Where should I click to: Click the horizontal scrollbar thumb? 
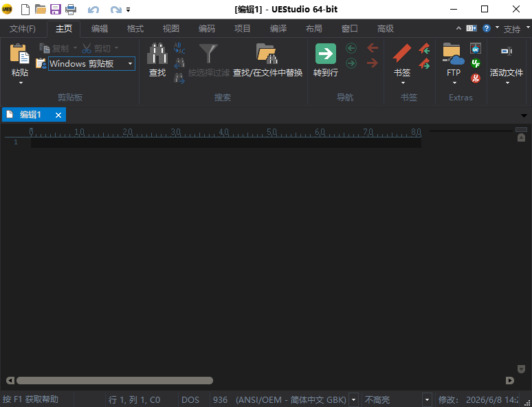click(115, 380)
